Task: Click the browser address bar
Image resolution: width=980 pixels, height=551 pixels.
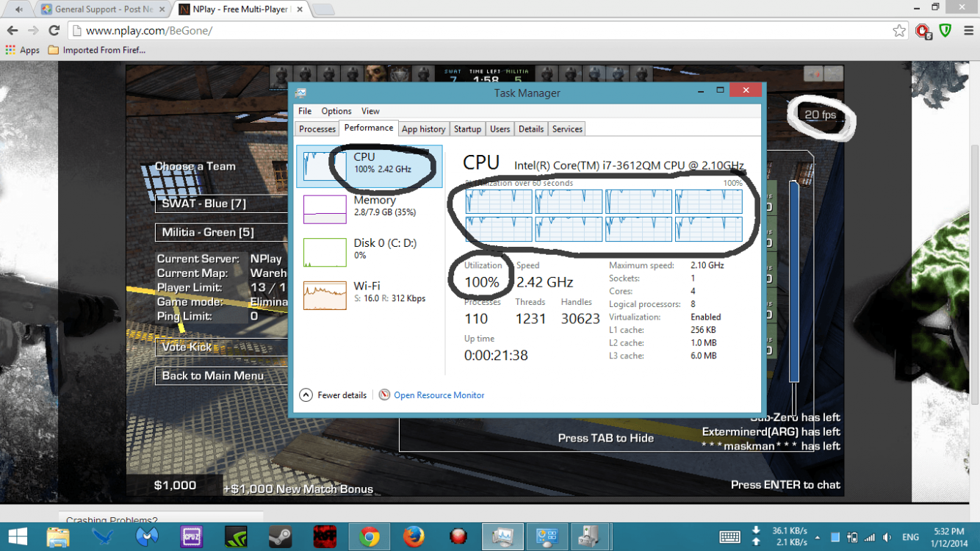Action: pos(294,31)
